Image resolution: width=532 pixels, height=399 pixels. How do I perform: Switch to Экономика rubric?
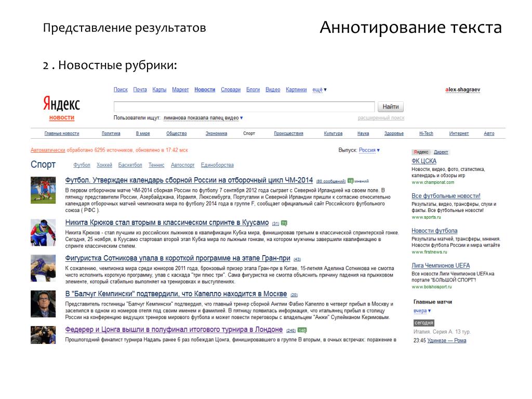pyautogui.click(x=216, y=134)
